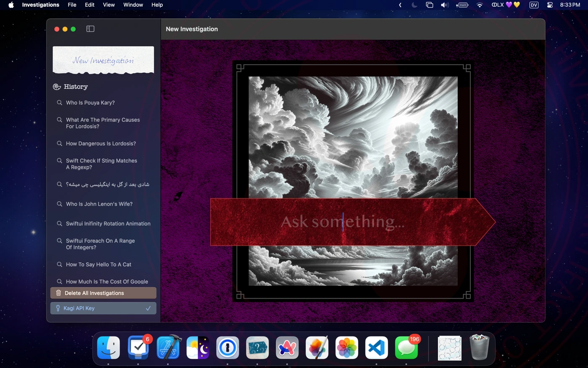Click the New Investigation torn paper button

coord(103,60)
